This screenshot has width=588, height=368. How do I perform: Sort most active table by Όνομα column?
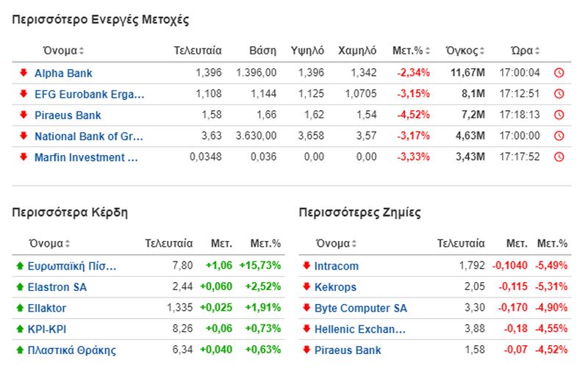(63, 51)
